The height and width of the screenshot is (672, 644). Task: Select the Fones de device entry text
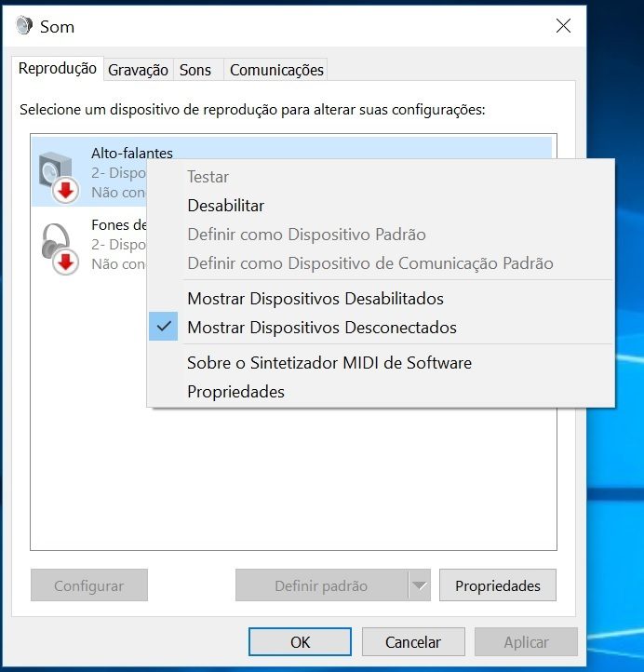tap(119, 224)
